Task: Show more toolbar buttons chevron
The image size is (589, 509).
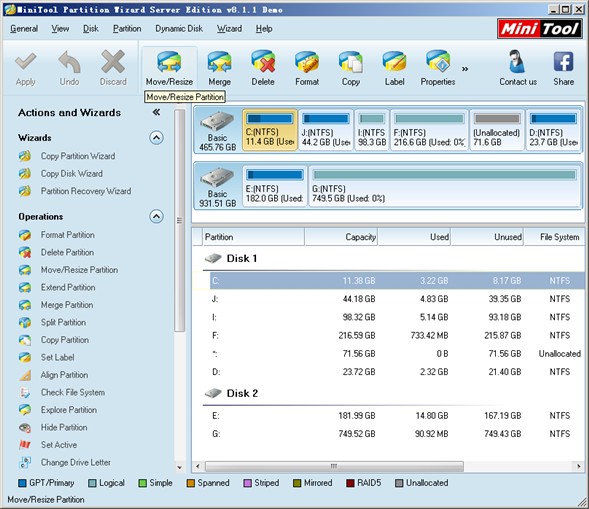Action: [x=465, y=69]
